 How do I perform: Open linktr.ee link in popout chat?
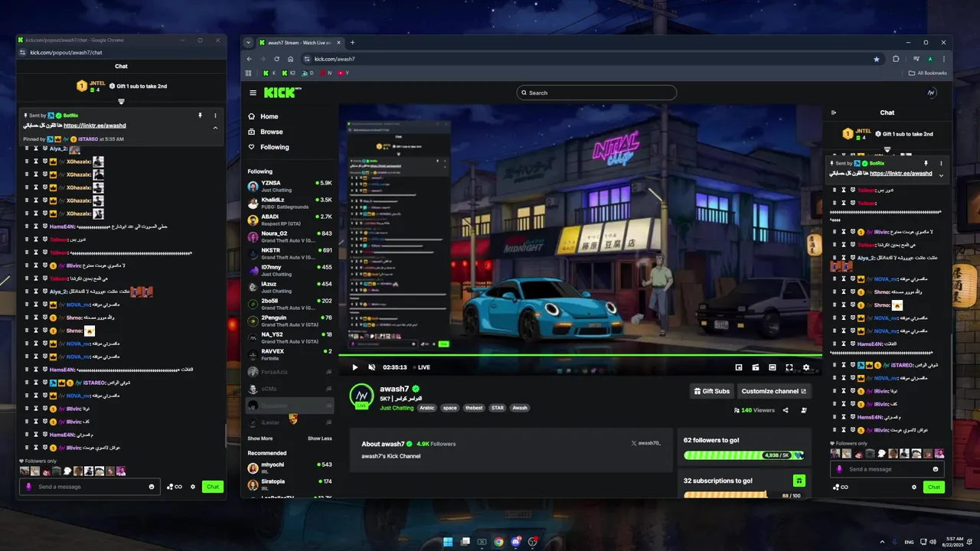[95, 126]
